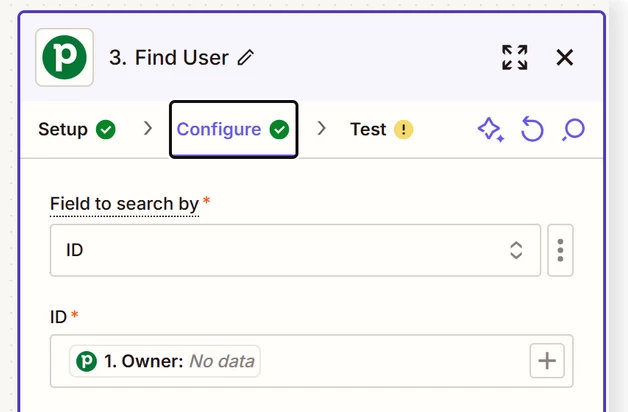Select the Configure tab
628x412 pixels.
(233, 129)
